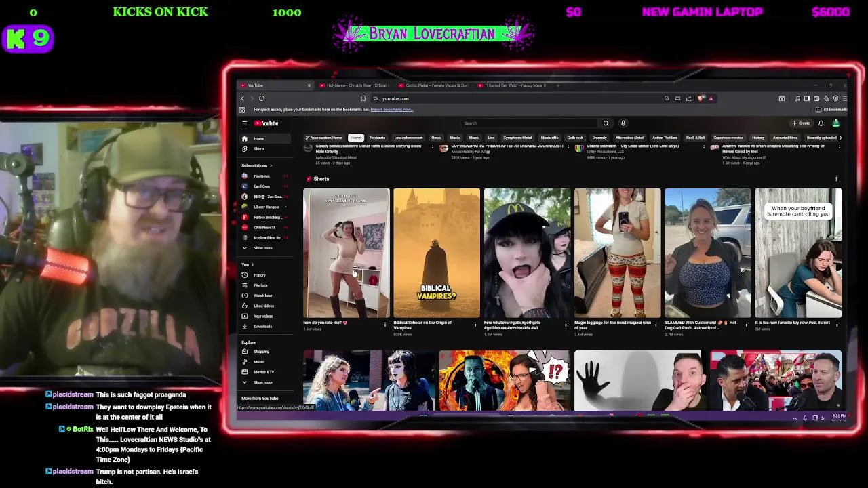Open the YouTube hamburger guide menu
The image size is (868, 488).
pyautogui.click(x=244, y=123)
